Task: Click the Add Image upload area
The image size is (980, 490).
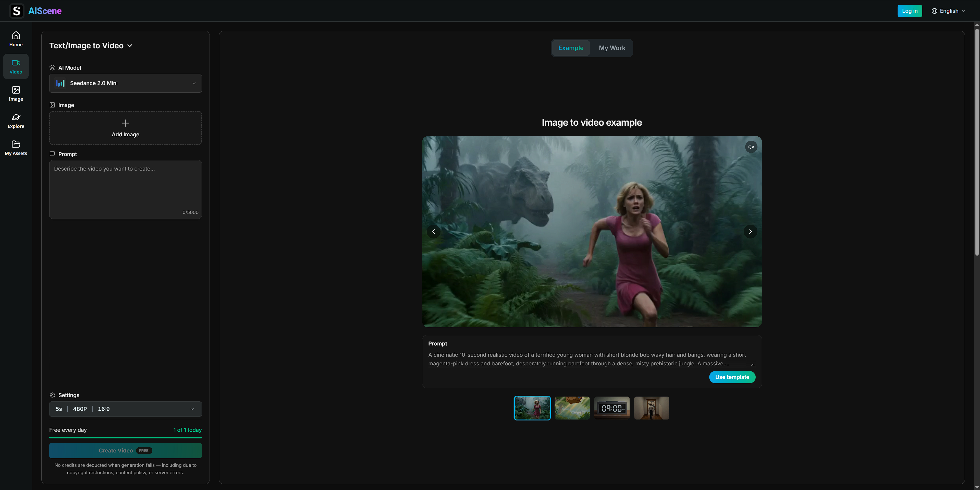Action: coord(126,128)
